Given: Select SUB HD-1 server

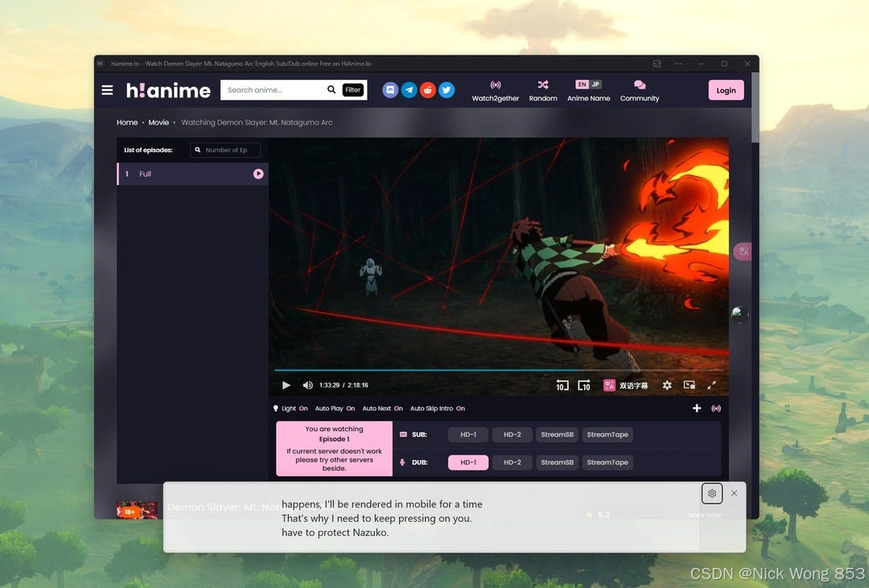Looking at the screenshot, I should [x=468, y=434].
